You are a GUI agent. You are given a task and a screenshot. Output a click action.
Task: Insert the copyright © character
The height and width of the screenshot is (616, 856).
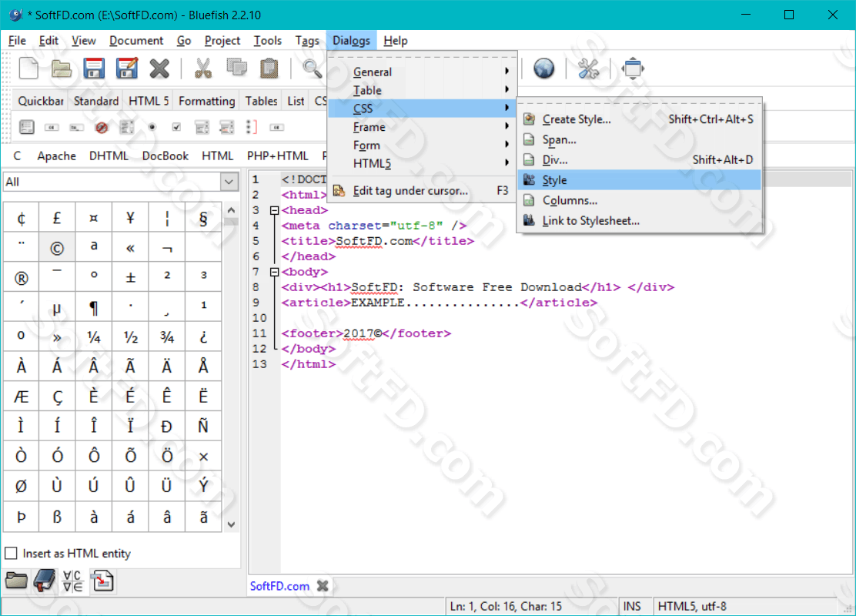click(57, 248)
